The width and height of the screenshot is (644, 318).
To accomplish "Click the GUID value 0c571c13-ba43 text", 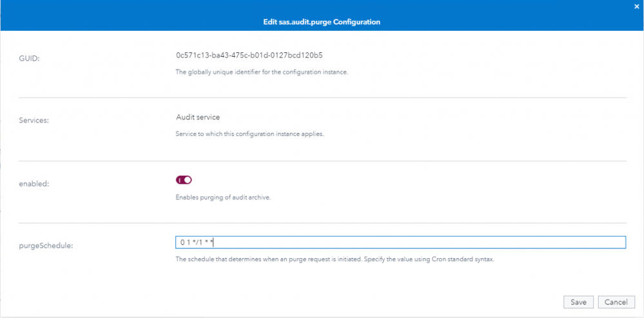I will [x=249, y=55].
